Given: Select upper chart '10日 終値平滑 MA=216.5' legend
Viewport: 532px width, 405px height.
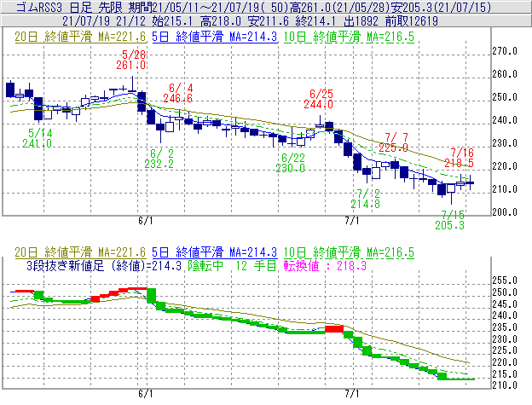Looking at the screenshot, I should (349, 37).
